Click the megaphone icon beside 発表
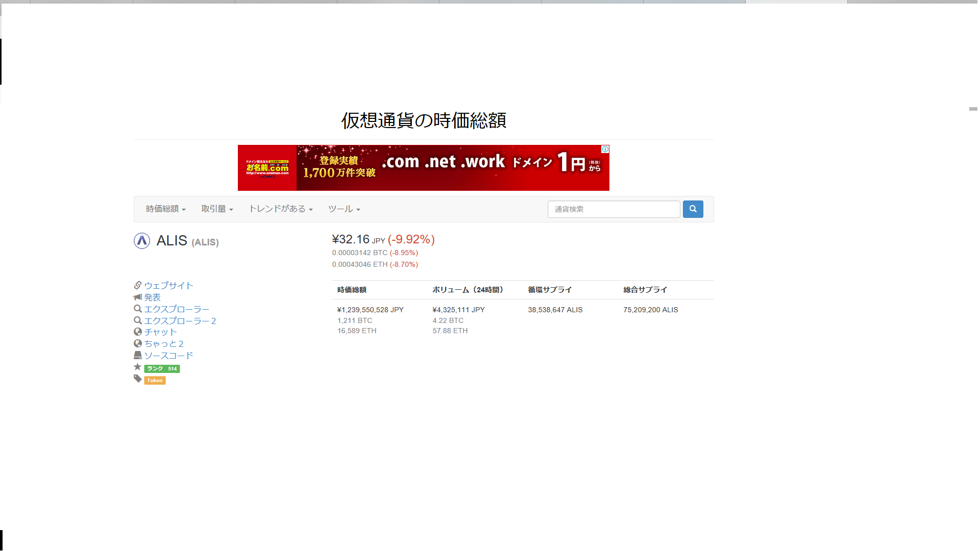This screenshot has height=551, width=980. 138,297
